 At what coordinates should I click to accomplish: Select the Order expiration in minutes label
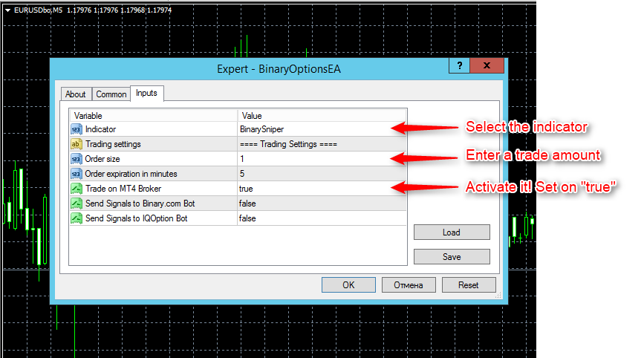(x=131, y=174)
